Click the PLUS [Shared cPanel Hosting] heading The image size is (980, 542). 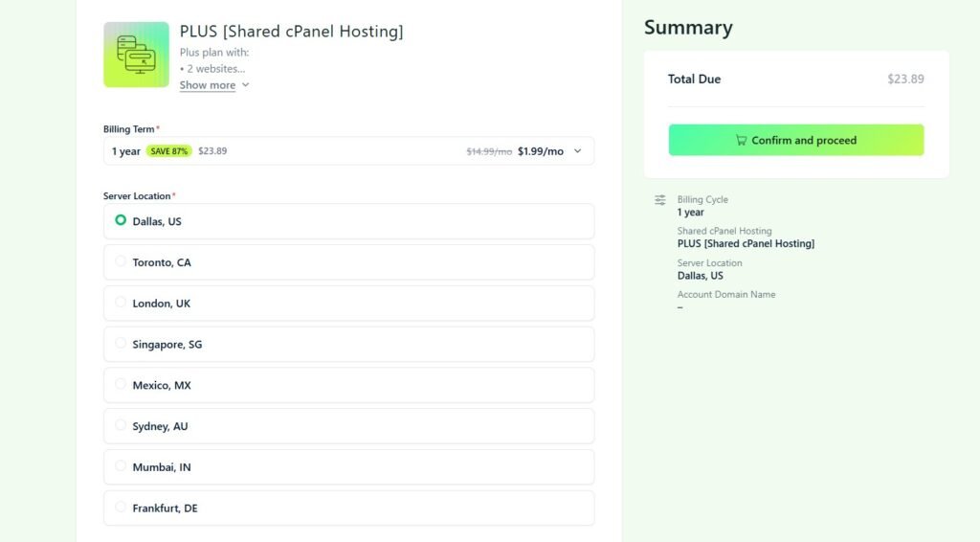click(x=291, y=32)
